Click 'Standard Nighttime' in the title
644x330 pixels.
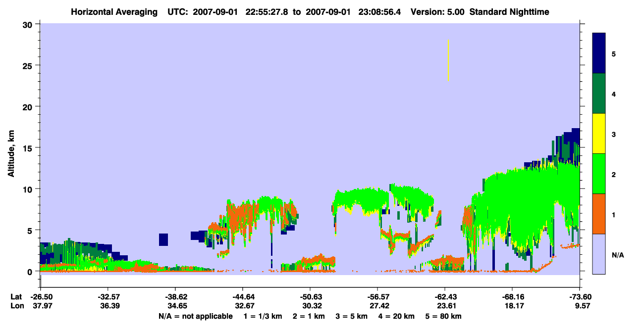(509, 11)
